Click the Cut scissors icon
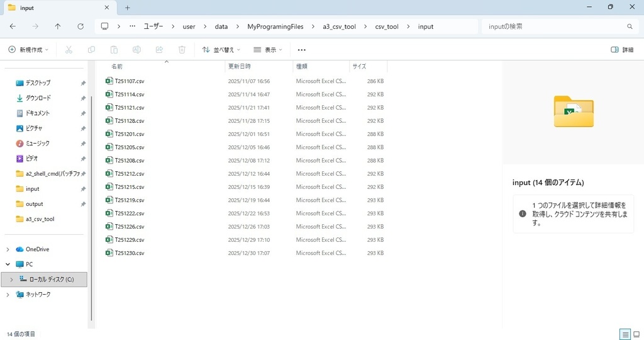644x340 pixels. [x=69, y=50]
